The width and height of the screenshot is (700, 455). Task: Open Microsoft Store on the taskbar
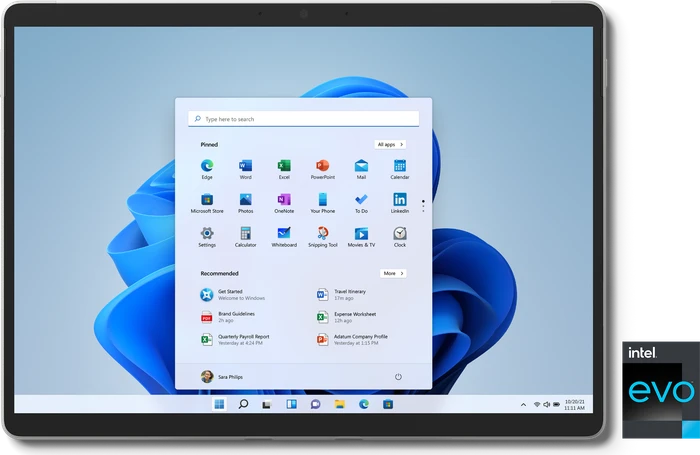388,404
